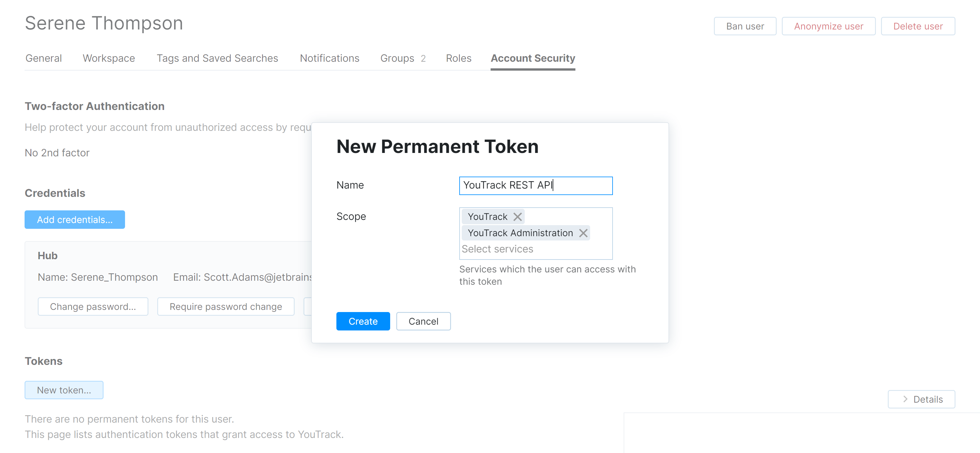Click the token Name input field

(535, 185)
